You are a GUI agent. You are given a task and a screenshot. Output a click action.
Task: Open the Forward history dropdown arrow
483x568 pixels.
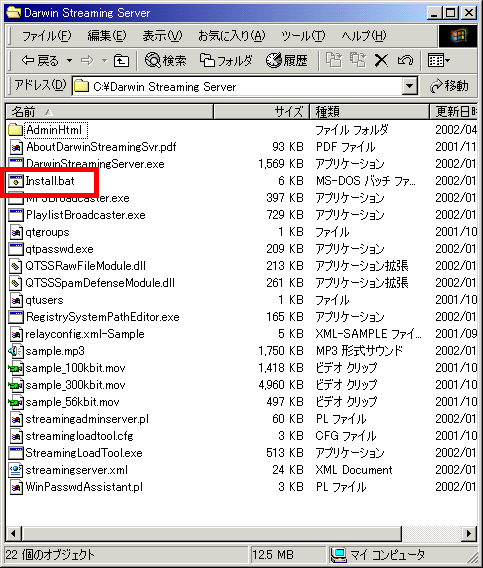pos(104,60)
